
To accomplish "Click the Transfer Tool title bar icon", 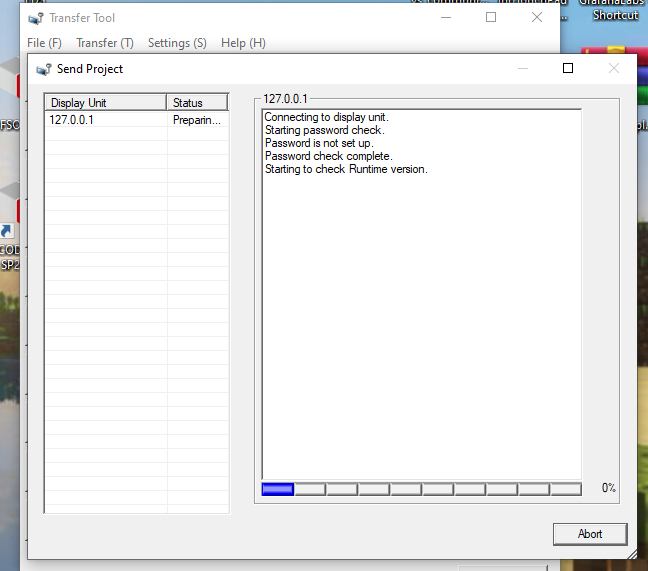I will pos(36,18).
